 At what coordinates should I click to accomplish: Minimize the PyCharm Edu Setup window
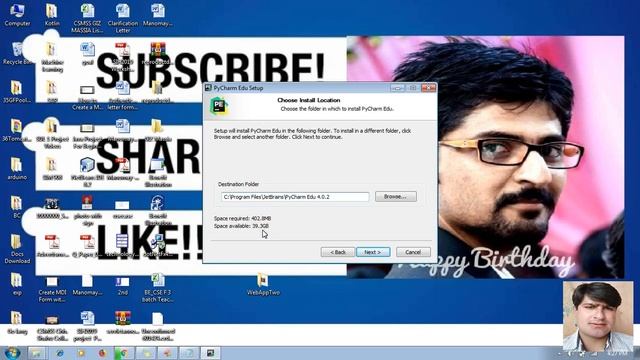coord(397,88)
